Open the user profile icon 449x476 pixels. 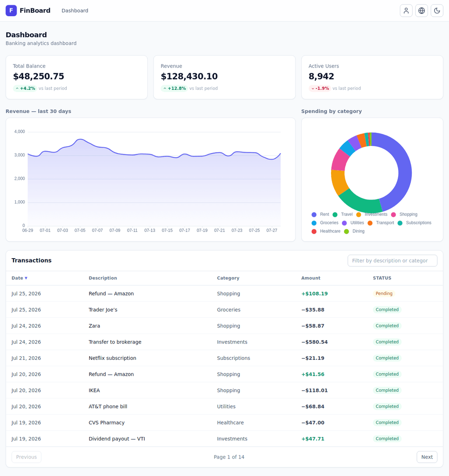click(406, 11)
